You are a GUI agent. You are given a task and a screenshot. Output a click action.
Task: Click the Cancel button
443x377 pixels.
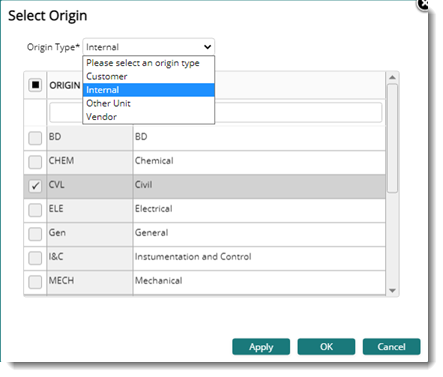[x=391, y=347]
